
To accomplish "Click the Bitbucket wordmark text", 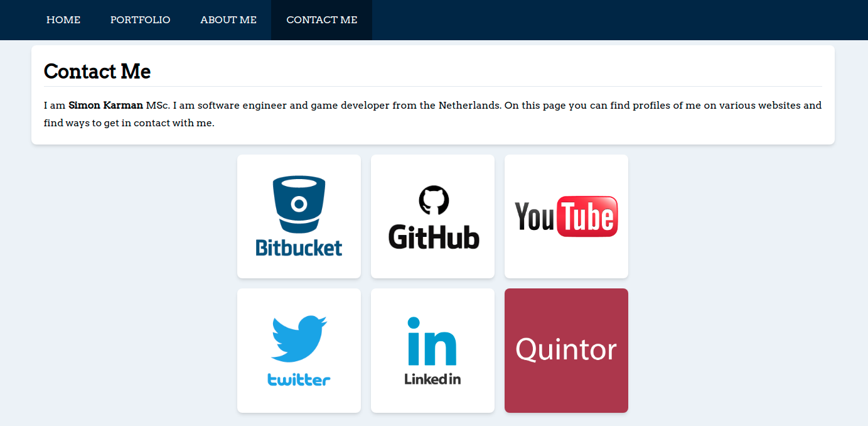I will click(x=299, y=248).
